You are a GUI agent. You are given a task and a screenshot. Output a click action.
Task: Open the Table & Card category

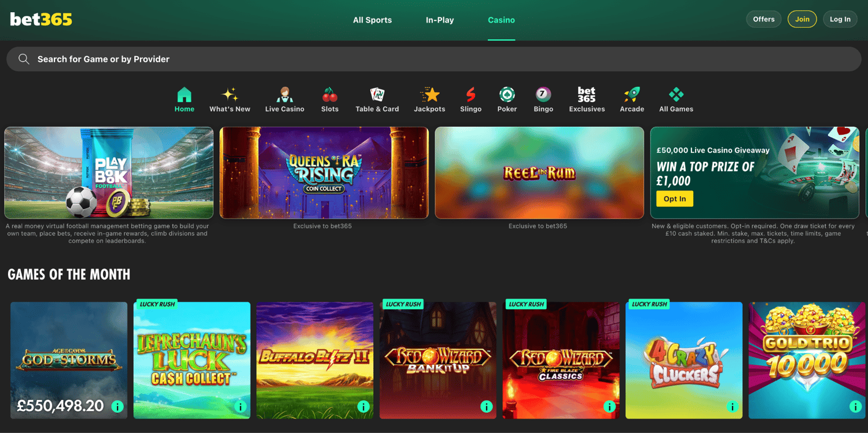coord(377,100)
